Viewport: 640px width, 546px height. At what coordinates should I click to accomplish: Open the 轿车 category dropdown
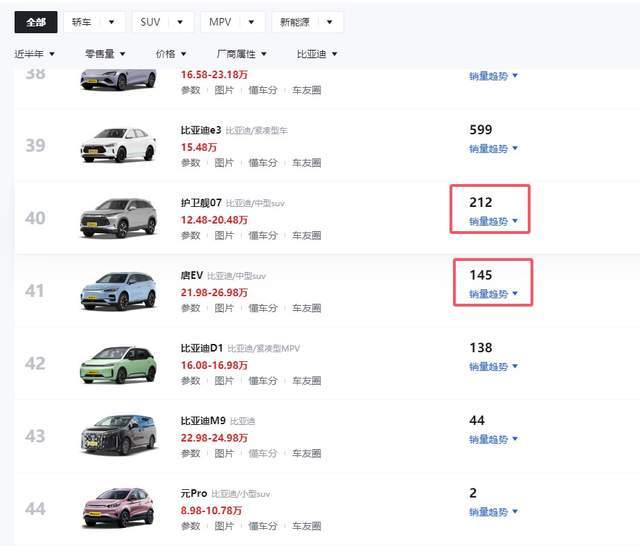point(94,22)
